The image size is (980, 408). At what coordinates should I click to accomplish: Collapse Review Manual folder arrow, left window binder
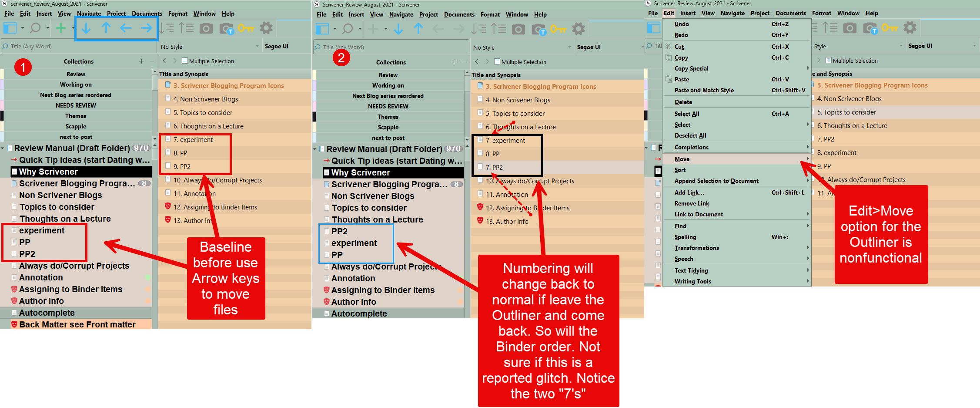point(3,148)
